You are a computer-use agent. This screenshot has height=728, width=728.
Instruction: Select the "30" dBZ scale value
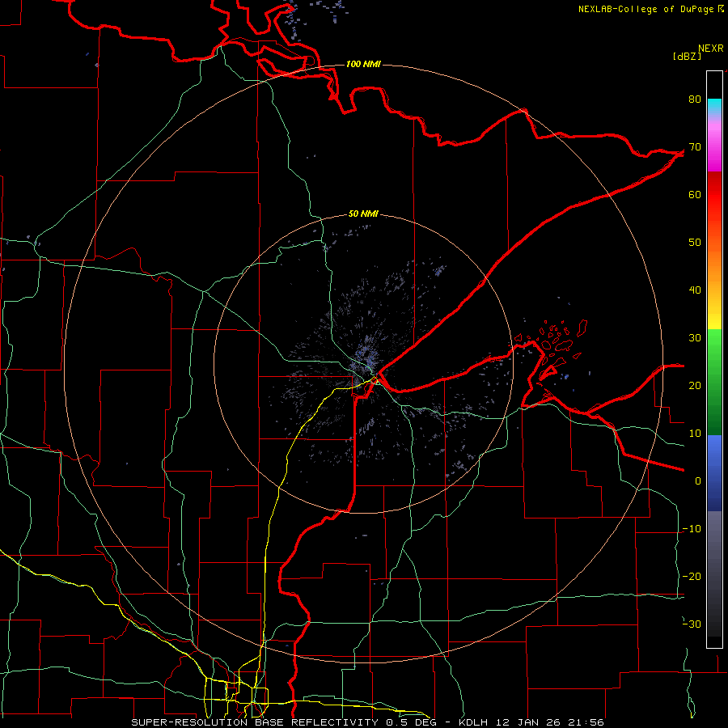[x=695, y=338]
